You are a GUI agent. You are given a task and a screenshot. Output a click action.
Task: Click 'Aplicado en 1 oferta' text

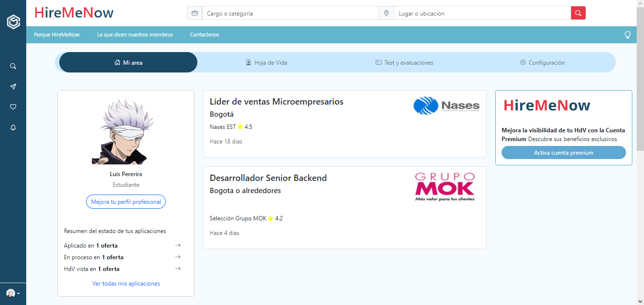tap(91, 246)
